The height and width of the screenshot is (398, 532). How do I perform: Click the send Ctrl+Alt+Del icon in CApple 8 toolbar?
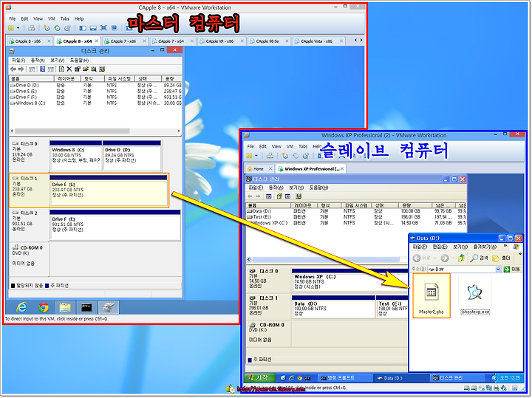point(32,28)
